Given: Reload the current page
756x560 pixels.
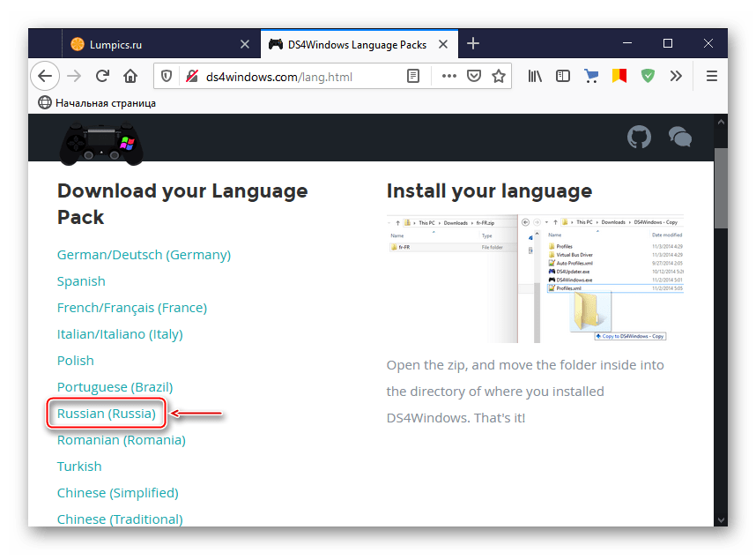Looking at the screenshot, I should pyautogui.click(x=102, y=76).
